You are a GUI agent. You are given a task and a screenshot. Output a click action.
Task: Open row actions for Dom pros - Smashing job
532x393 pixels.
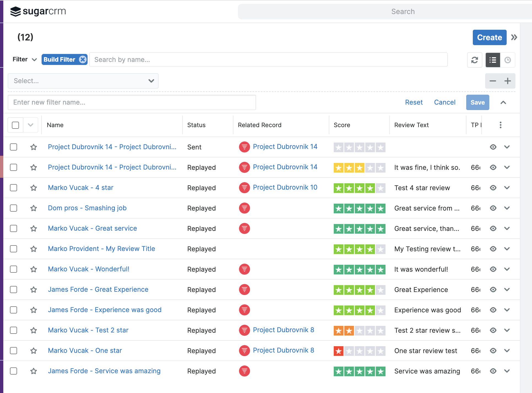(507, 208)
